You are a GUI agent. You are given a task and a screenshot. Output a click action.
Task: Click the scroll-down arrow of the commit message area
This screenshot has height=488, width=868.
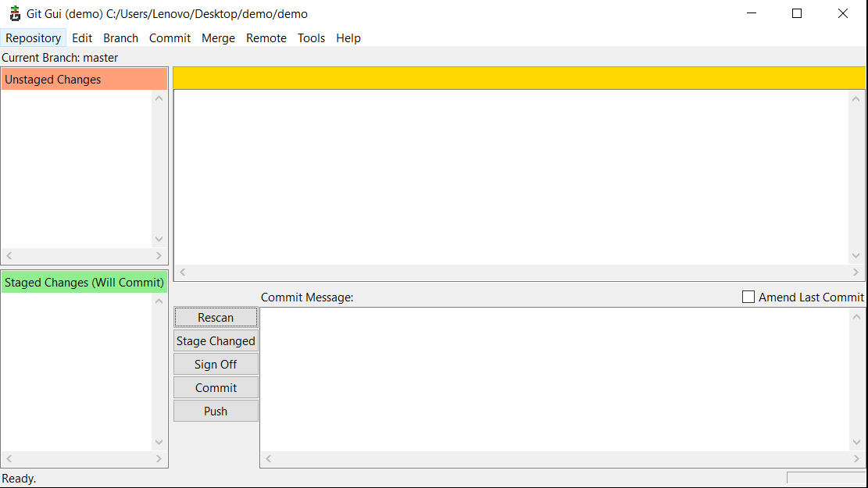[x=855, y=441]
